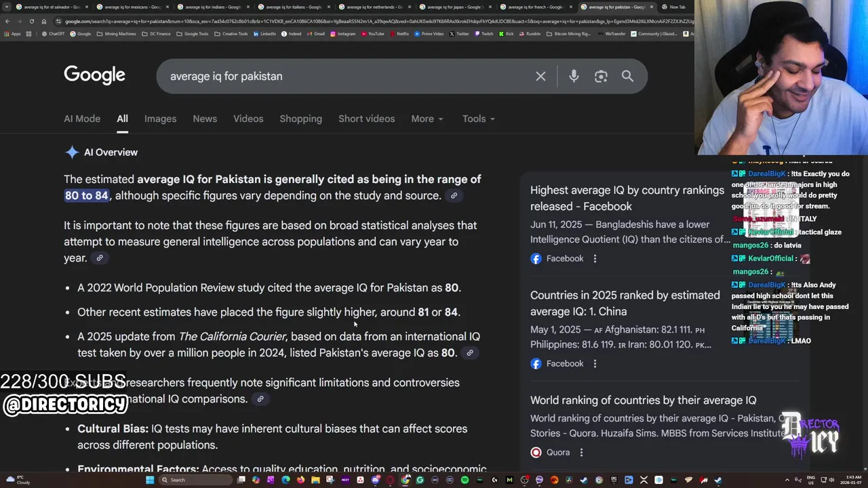Open Twitter bookmark
This screenshot has width=868, height=488.
pos(459,34)
